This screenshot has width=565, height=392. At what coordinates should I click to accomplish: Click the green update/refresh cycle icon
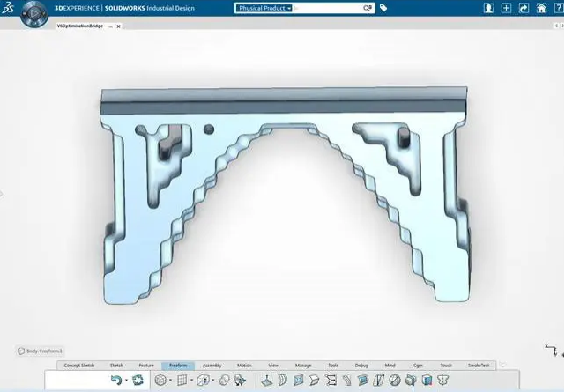138,380
